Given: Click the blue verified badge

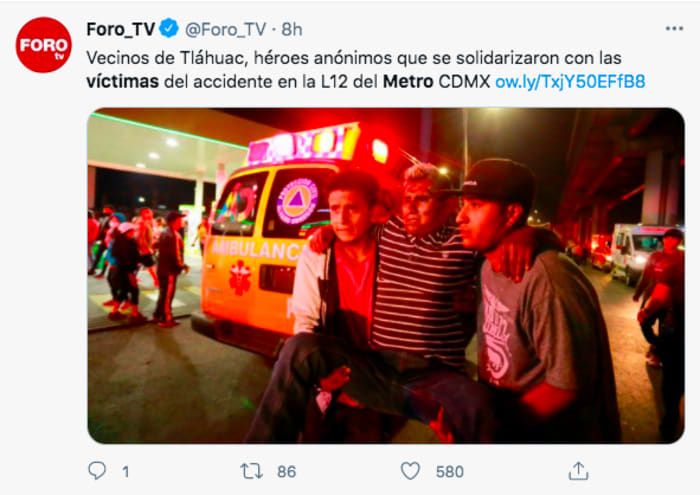Looking at the screenshot, I should [169, 29].
